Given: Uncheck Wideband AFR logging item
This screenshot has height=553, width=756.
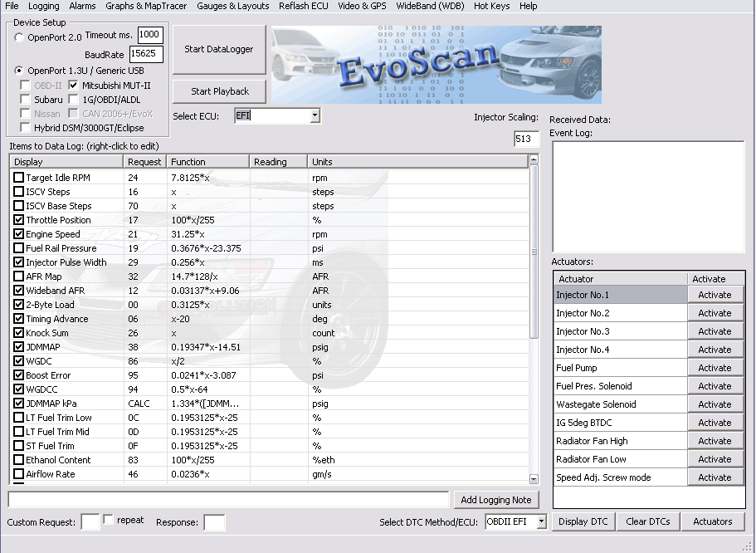Looking at the screenshot, I should tap(19, 291).
